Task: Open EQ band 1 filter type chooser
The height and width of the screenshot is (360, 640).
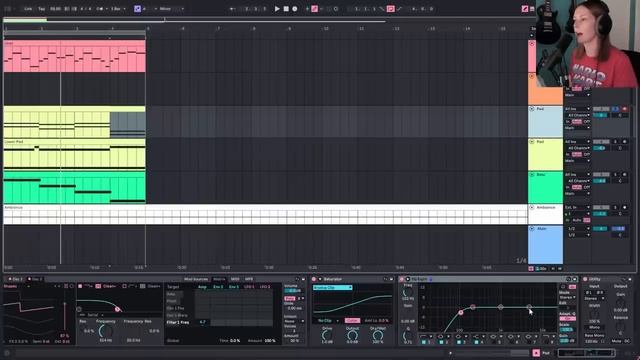Action: pos(426,336)
